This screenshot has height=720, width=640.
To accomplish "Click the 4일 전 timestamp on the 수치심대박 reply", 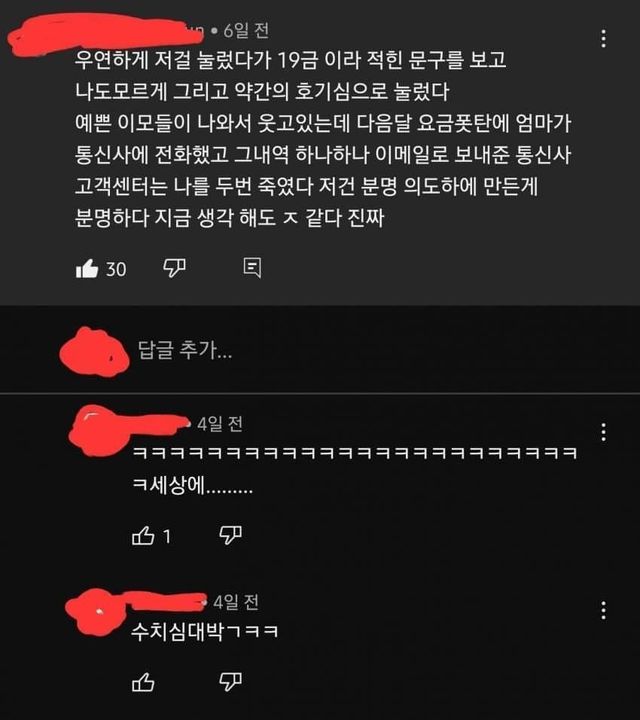I will pos(236,602).
